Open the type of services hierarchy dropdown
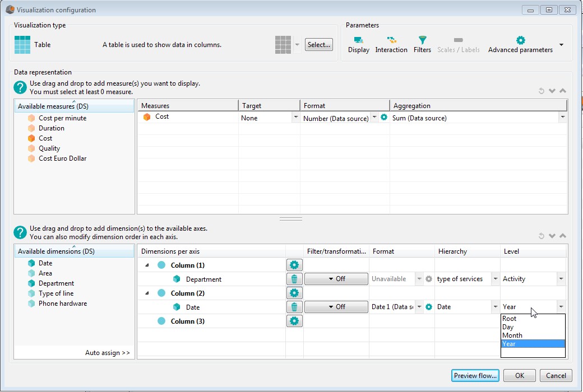Screen dimensions: 583x392 (495, 279)
